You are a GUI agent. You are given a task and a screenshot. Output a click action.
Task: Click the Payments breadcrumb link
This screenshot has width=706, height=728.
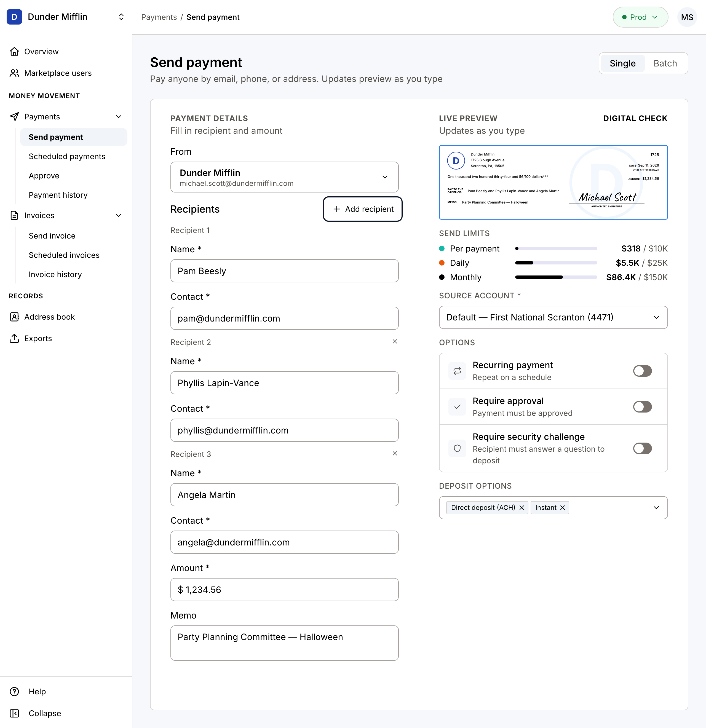tap(159, 17)
